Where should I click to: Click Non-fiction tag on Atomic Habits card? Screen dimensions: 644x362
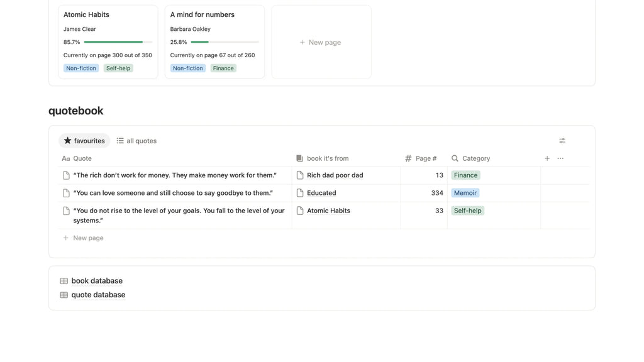click(x=81, y=68)
